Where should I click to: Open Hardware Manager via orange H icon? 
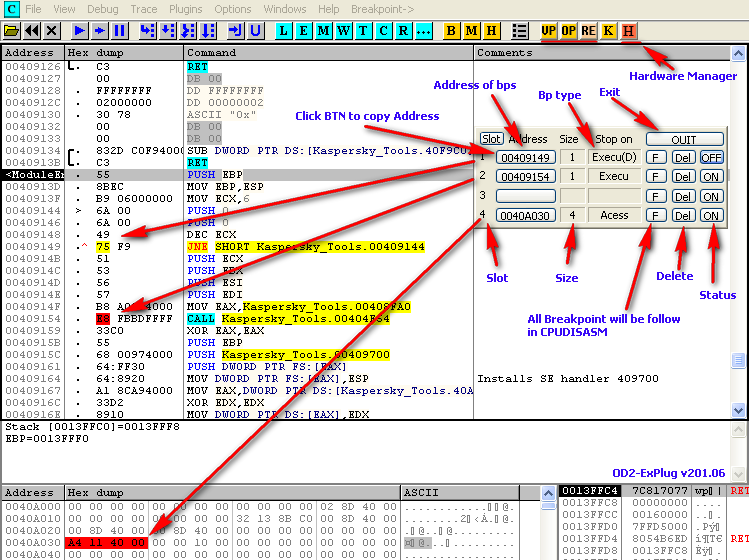tap(629, 31)
